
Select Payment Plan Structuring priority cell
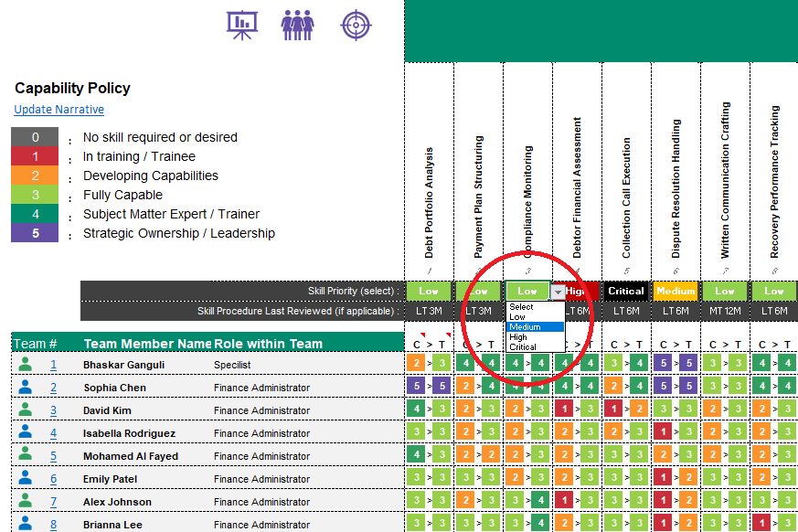point(478,292)
